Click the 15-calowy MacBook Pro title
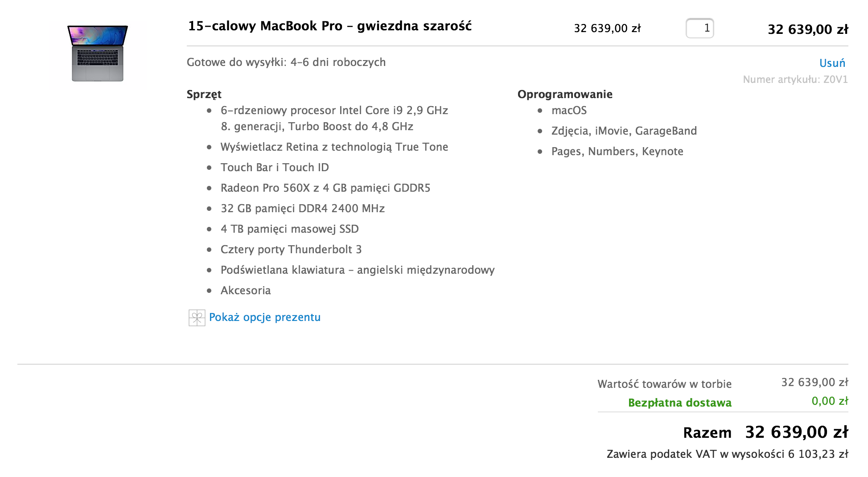868x477 pixels. click(x=330, y=26)
